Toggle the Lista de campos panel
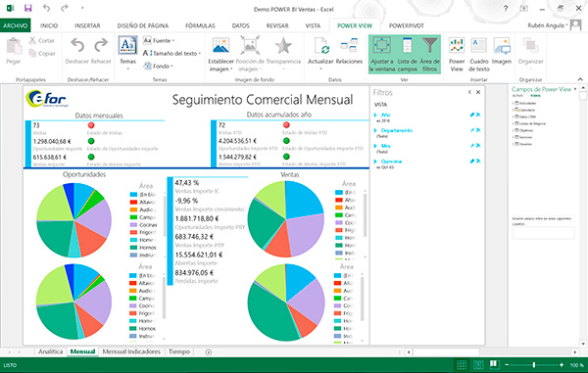The image size is (588, 373). pos(408,54)
